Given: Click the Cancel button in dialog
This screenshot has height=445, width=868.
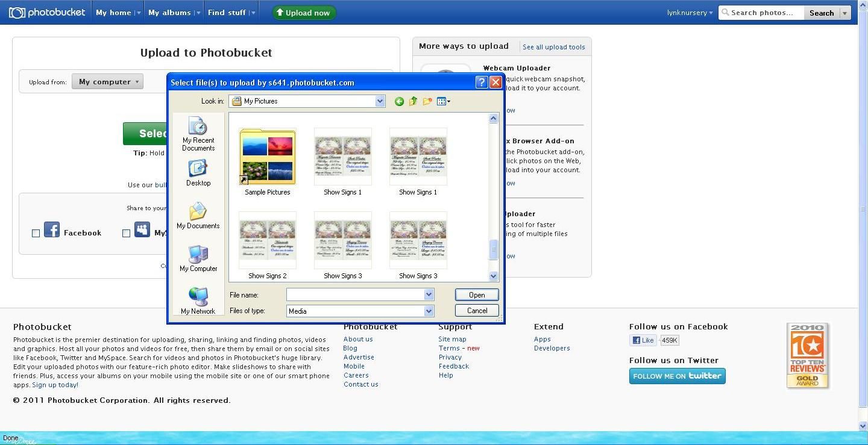Looking at the screenshot, I should pyautogui.click(x=477, y=311).
